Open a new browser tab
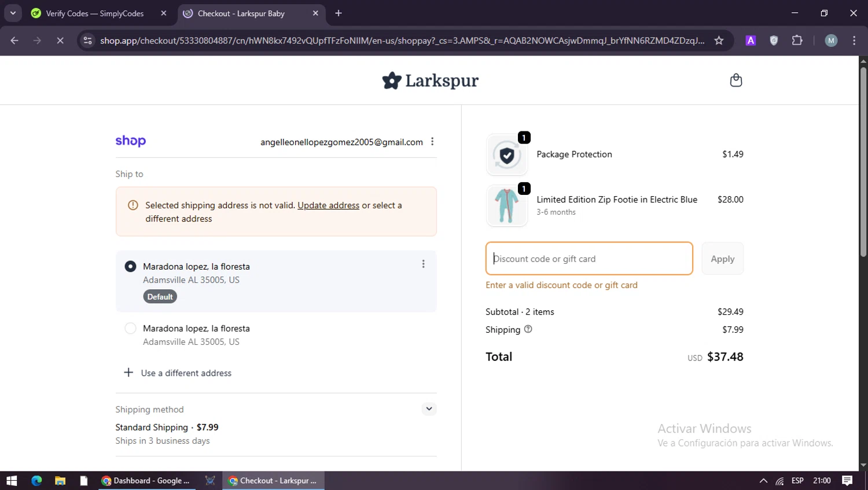 pos(339,13)
